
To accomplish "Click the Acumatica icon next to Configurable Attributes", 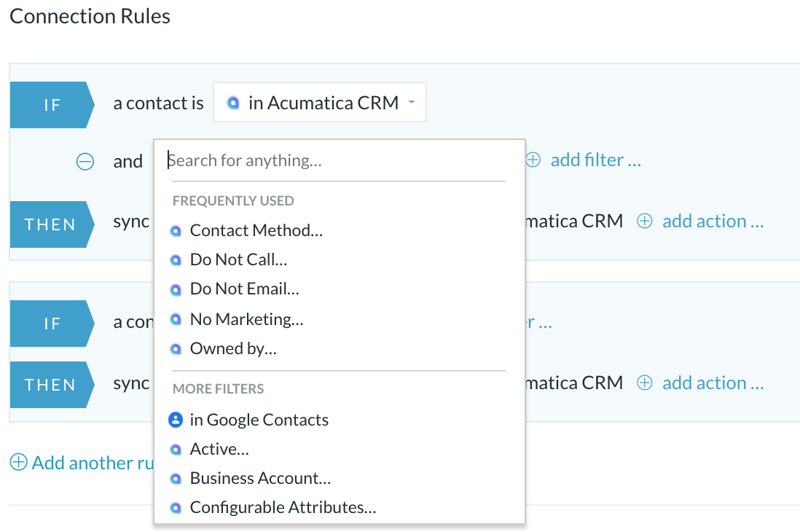I will click(176, 507).
